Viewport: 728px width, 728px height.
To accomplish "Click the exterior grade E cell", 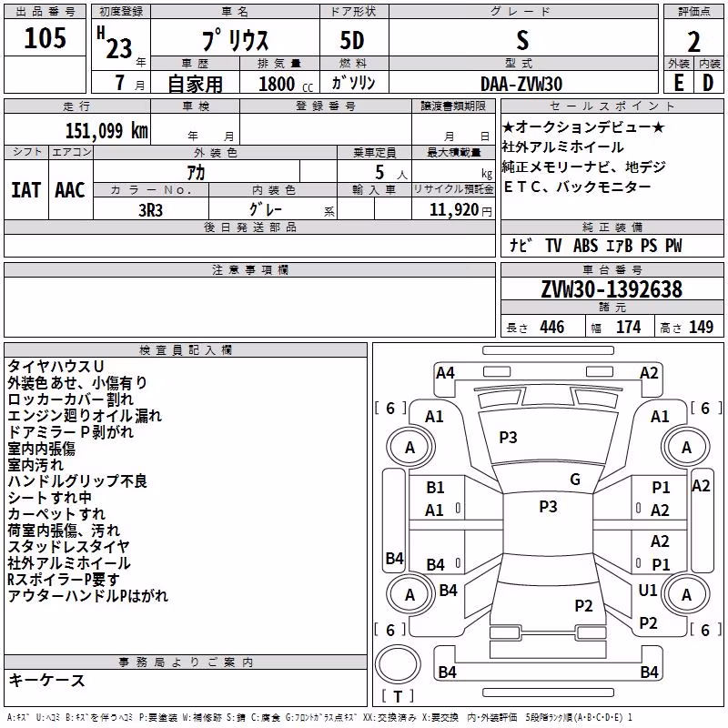I will click(x=679, y=83).
